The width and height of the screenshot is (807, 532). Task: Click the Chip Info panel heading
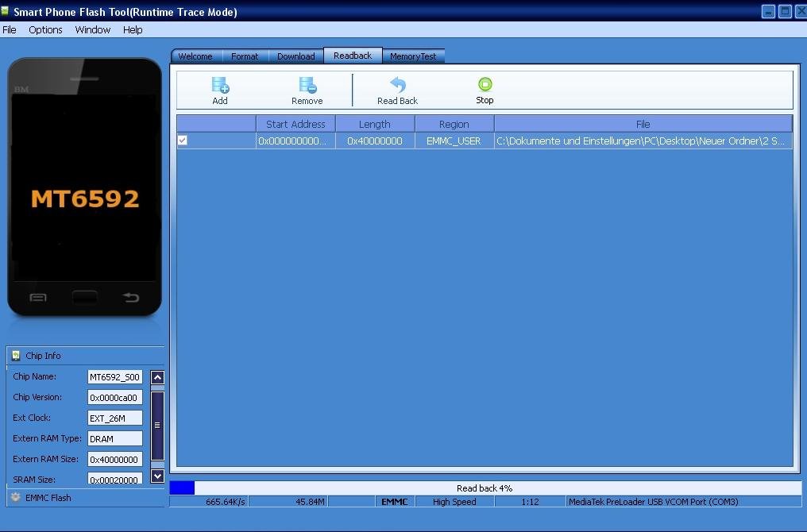43,356
